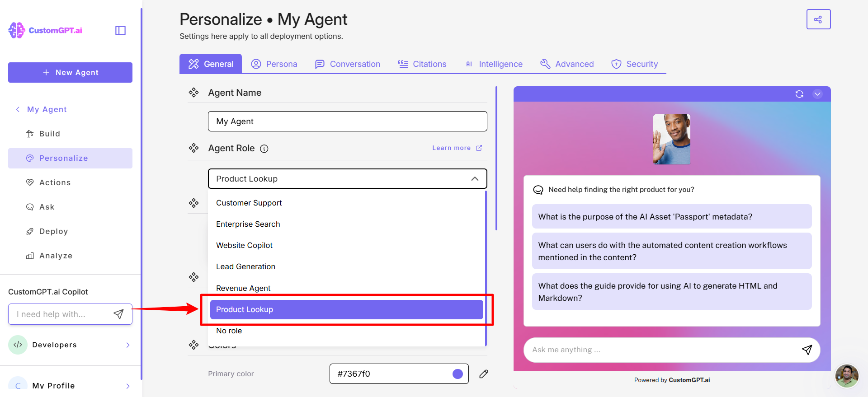This screenshot has width=868, height=397.
Task: Go back with My Agent chevron
Action: coord(18,109)
